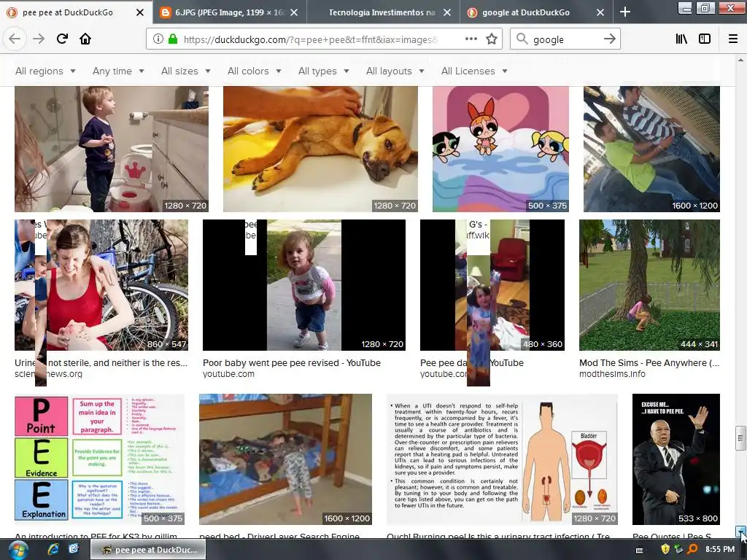Click the network tray icon
The width and height of the screenshot is (747, 560).
pyautogui.click(x=679, y=550)
